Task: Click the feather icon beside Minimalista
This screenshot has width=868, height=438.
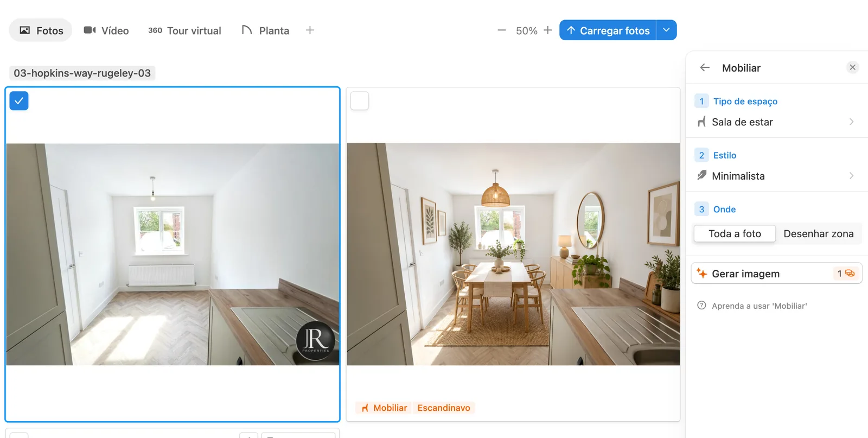Action: [701, 175]
